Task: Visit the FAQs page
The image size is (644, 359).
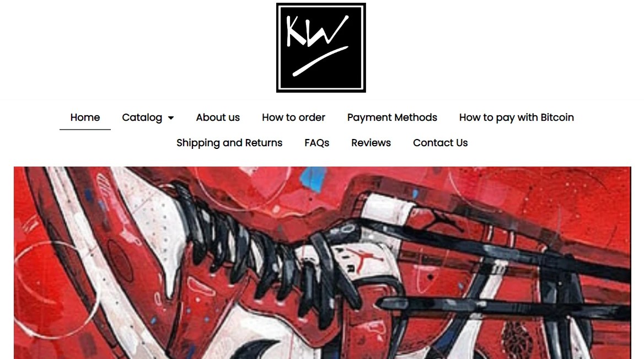Action: coord(316,143)
